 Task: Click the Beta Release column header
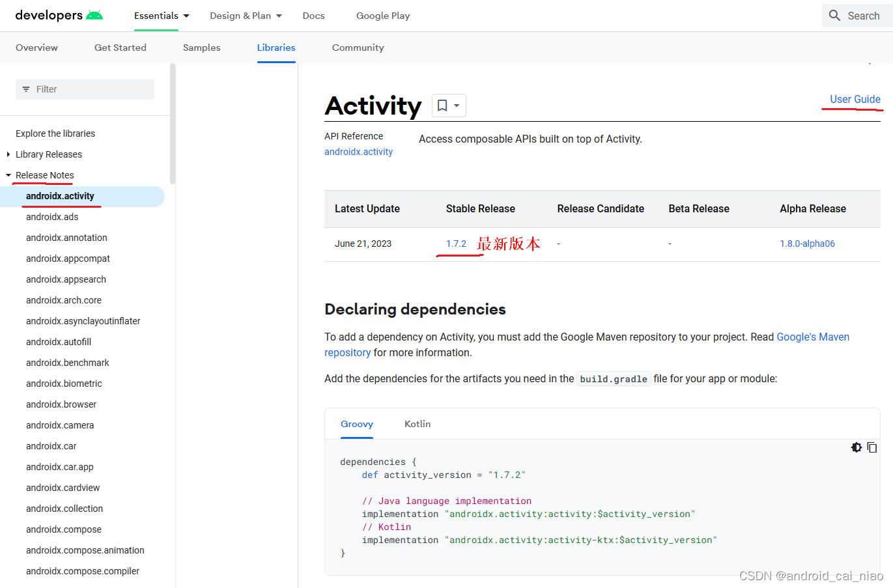(x=699, y=208)
